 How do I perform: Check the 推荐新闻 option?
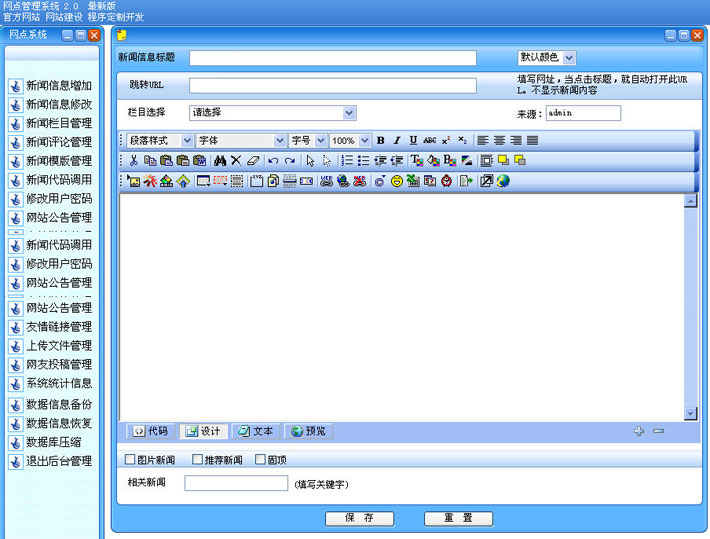pos(197,459)
